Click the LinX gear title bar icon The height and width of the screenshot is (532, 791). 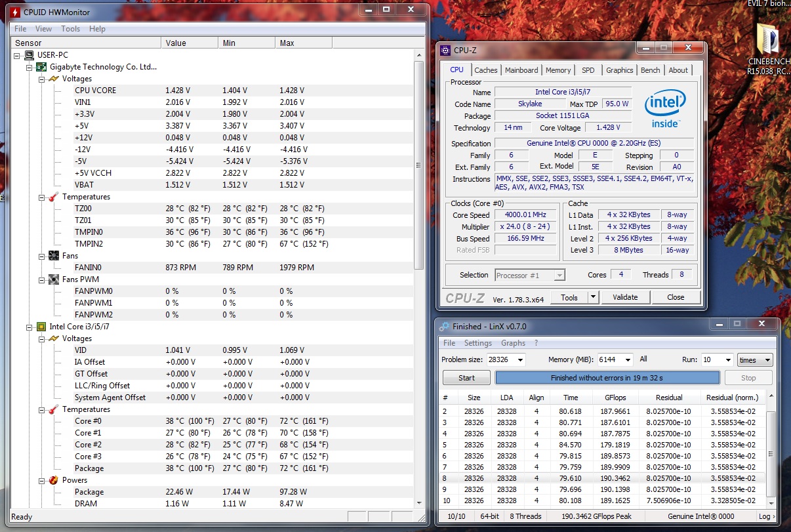[x=444, y=327]
